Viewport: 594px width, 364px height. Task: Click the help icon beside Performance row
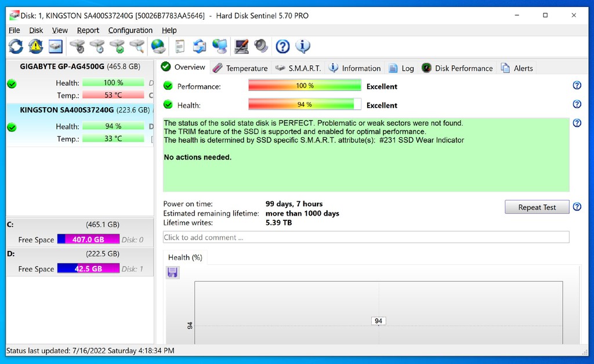pyautogui.click(x=577, y=85)
